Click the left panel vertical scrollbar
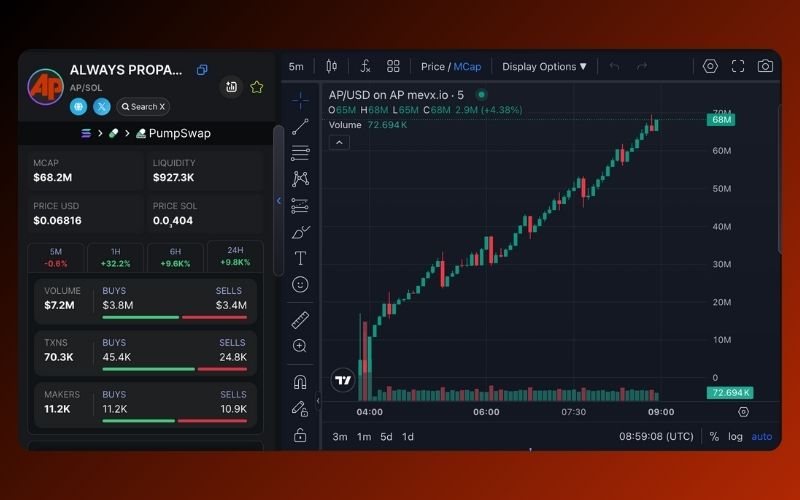The height and width of the screenshot is (500, 800). pyautogui.click(x=279, y=201)
